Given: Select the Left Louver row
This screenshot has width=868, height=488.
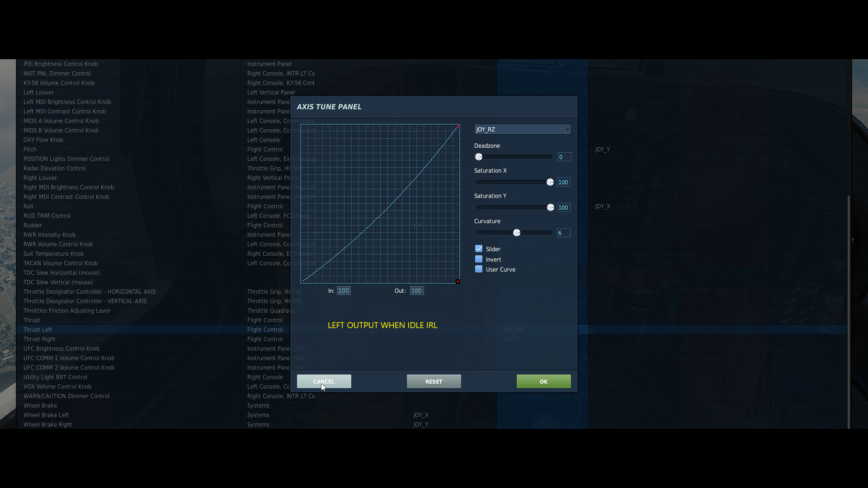Looking at the screenshot, I should pos(431,92).
